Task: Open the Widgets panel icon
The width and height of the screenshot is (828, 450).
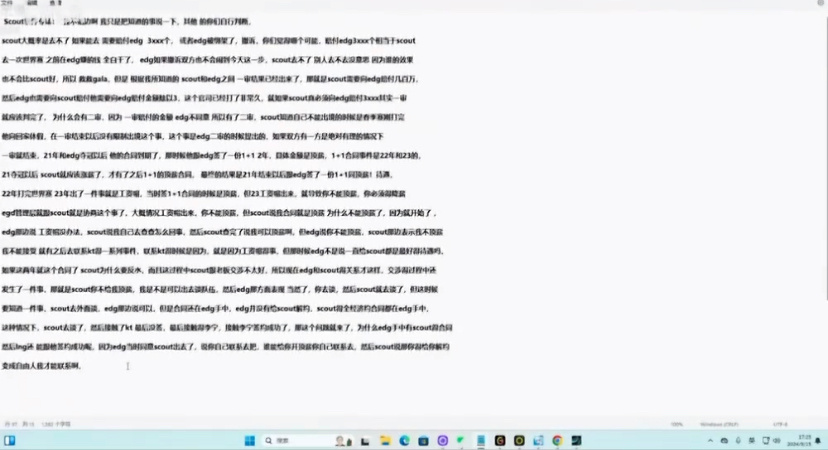Action: pos(10,440)
